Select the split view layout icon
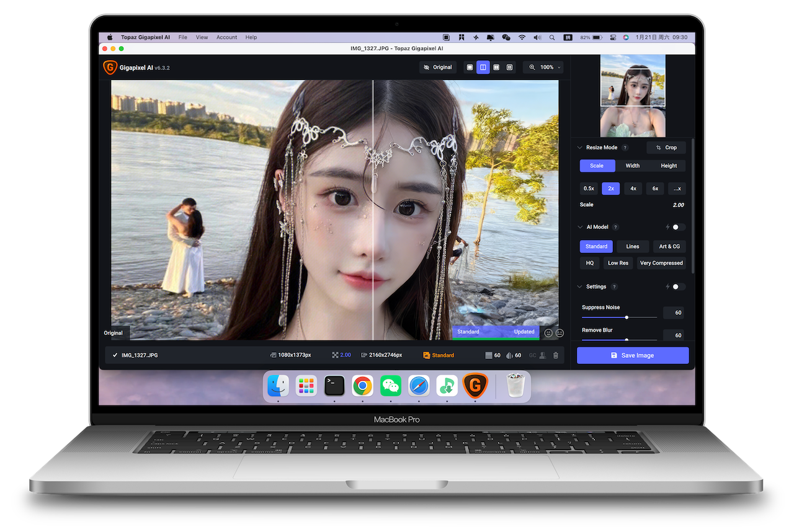Image resolution: width=794 pixels, height=532 pixels. [483, 67]
